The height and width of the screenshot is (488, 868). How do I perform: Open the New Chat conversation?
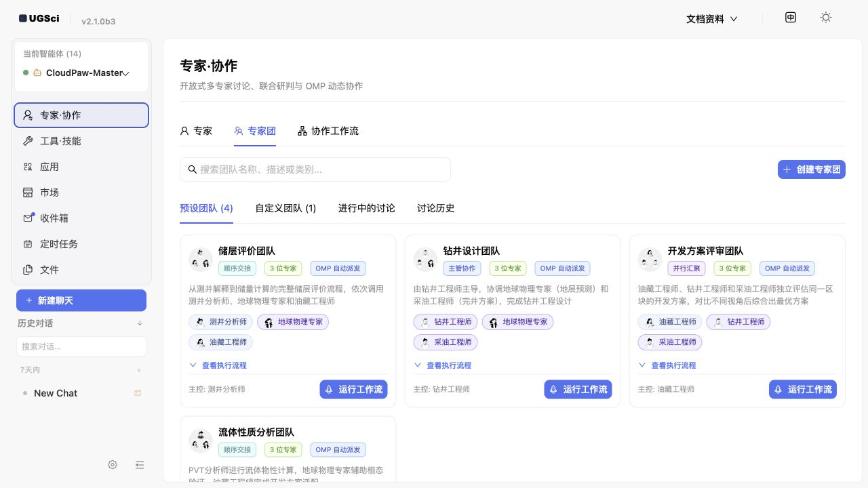tap(81, 393)
